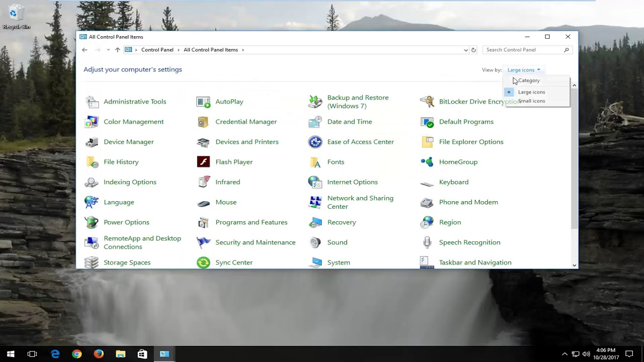Open File Explorer from taskbar
The width and height of the screenshot is (644, 362).
pos(120,354)
